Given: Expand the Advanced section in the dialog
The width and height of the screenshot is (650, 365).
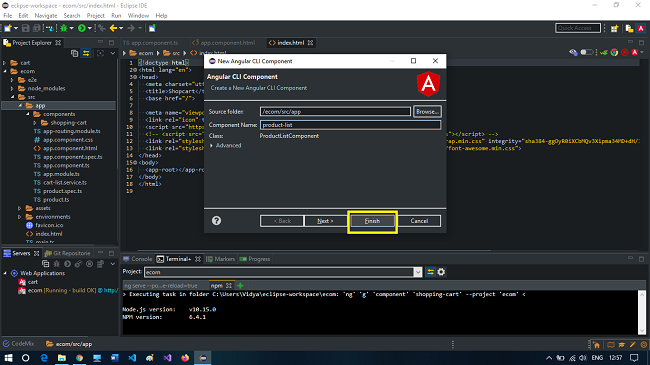Looking at the screenshot, I should (x=212, y=146).
